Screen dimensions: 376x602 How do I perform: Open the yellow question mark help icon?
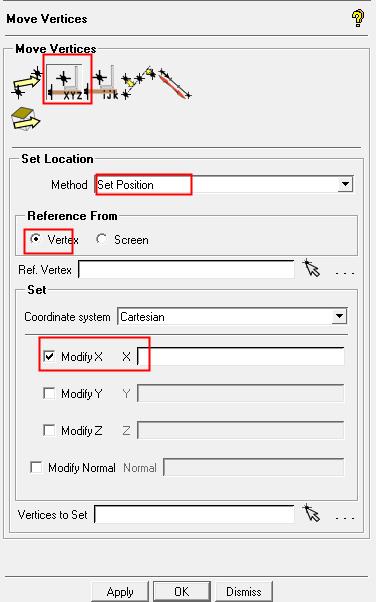tap(358, 18)
